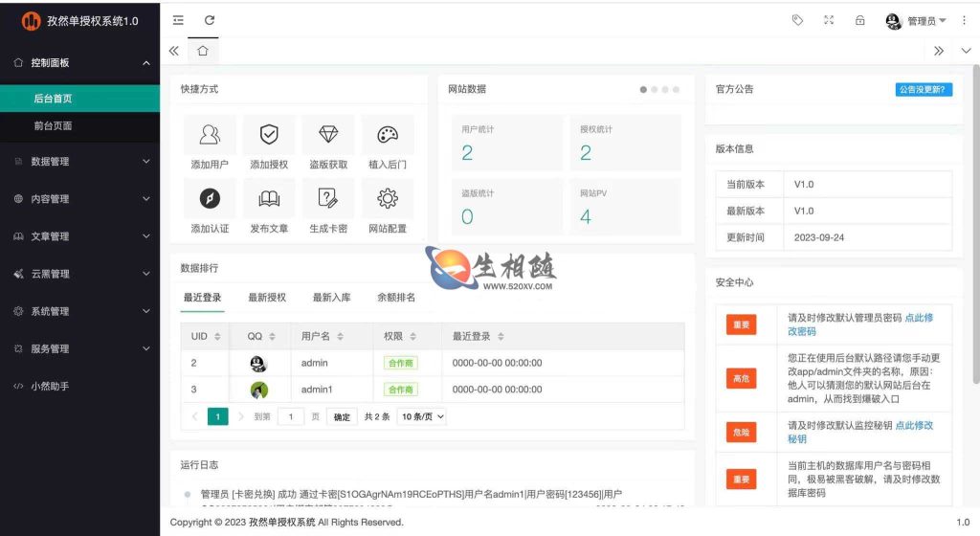Open the 10 条/页 page size dropdown
The height and width of the screenshot is (536, 980).
(x=423, y=416)
